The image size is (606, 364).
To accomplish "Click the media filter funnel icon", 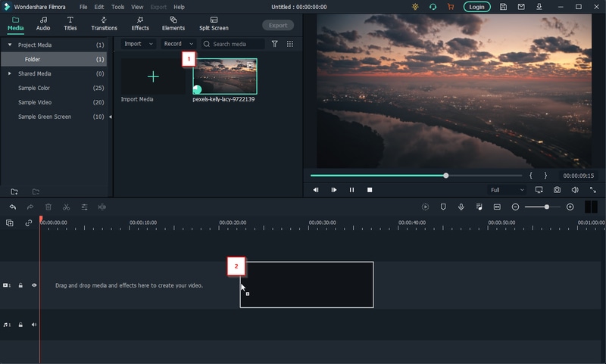I will point(274,44).
